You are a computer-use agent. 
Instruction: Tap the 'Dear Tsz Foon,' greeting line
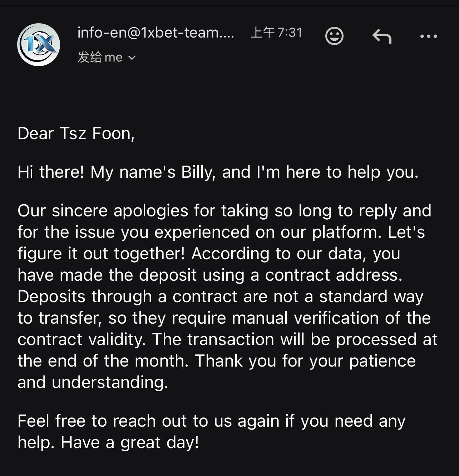76,133
